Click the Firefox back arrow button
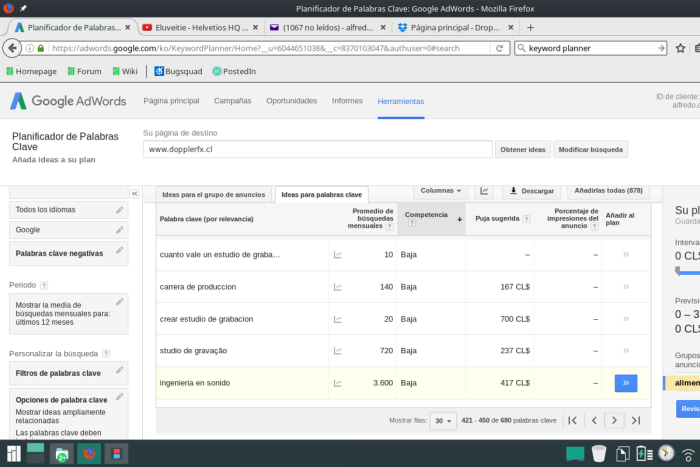Viewport: 700px width, 467px height. point(12,48)
